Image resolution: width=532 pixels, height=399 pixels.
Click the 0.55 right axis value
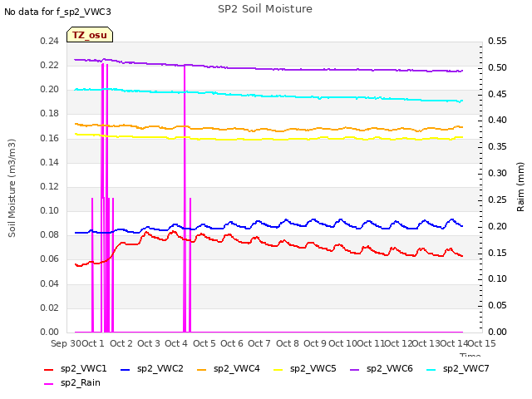[497, 41]
